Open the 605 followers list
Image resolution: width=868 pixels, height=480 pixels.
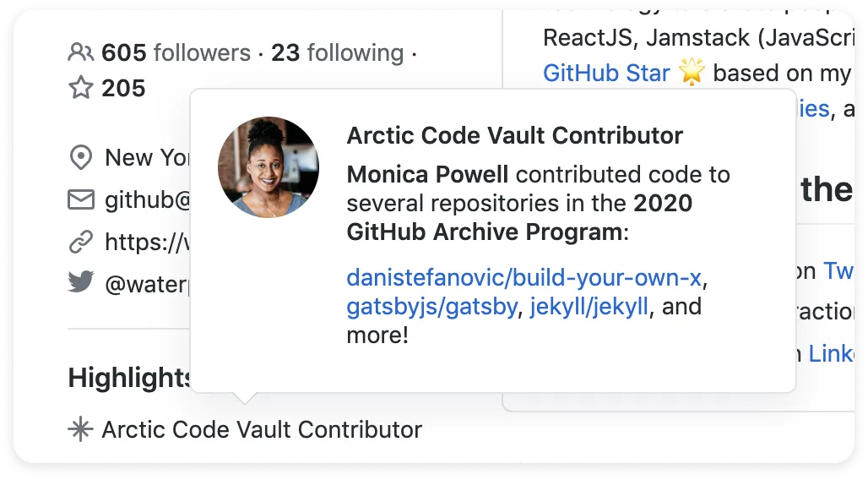click(x=176, y=52)
